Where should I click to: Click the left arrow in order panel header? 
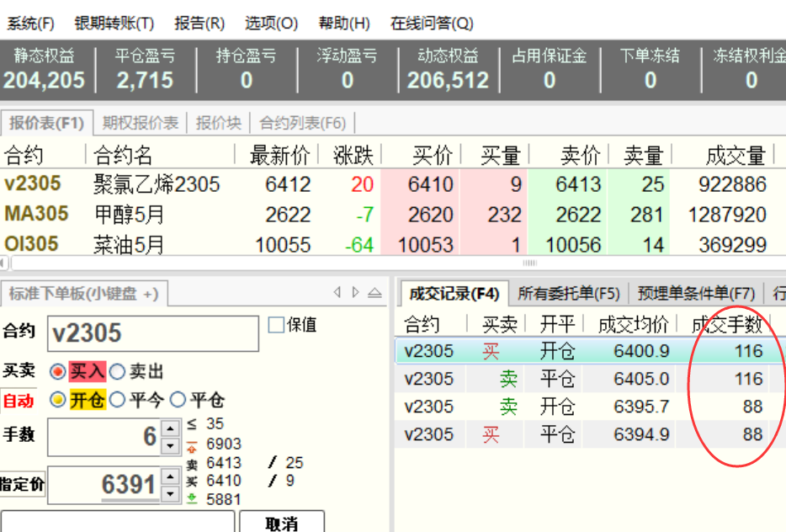pos(337,293)
